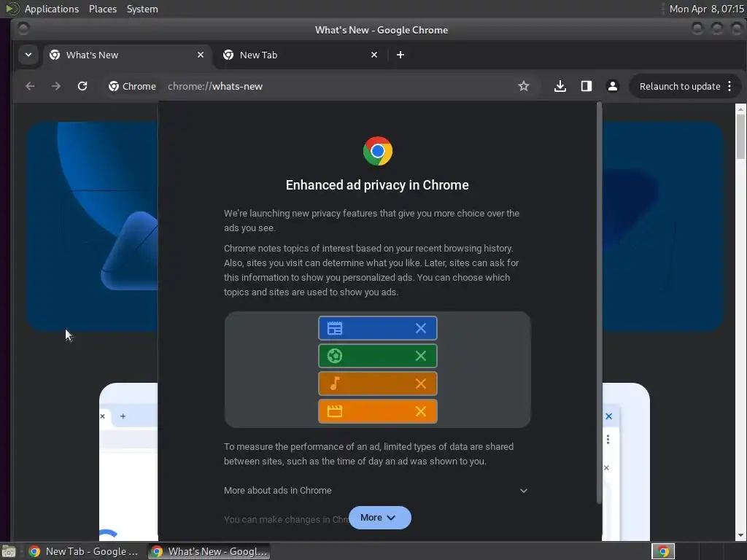Click the film clapperboard icon
The image size is (747, 560).
(334, 411)
